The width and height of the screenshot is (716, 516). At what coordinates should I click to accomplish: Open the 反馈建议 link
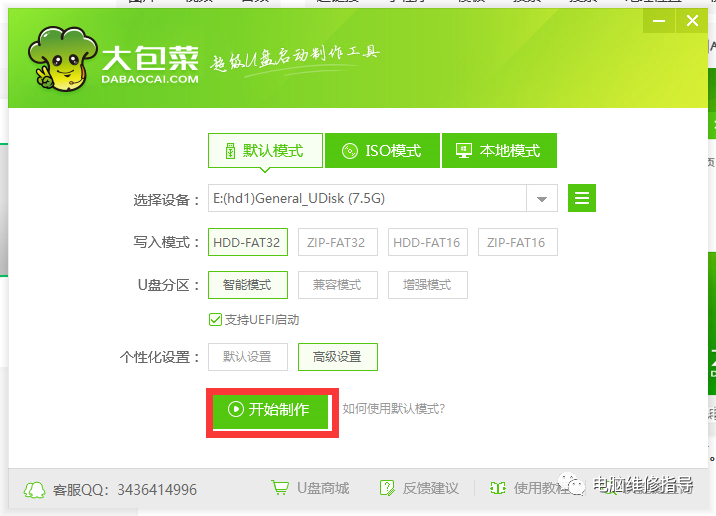click(x=430, y=488)
